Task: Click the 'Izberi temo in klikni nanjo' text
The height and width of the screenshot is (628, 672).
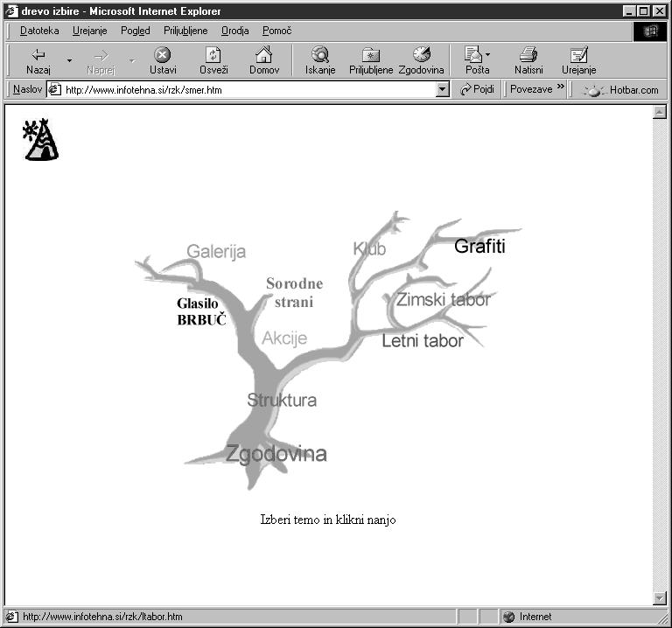Action: click(328, 520)
